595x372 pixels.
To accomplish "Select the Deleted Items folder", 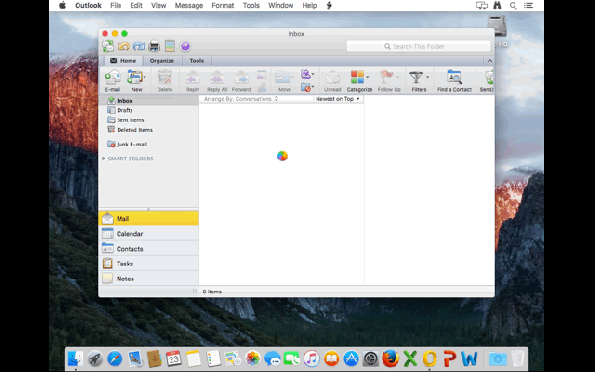I will coord(148,130).
